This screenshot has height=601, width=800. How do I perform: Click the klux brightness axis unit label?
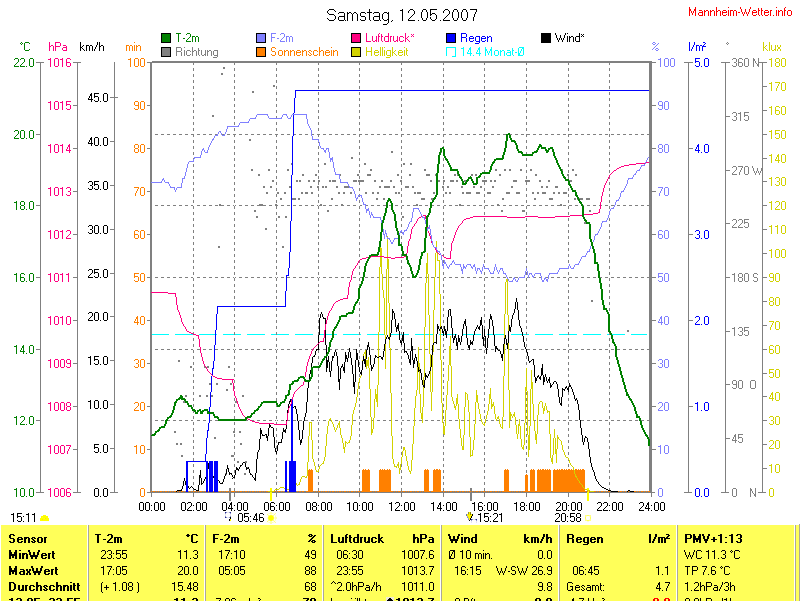(x=771, y=47)
